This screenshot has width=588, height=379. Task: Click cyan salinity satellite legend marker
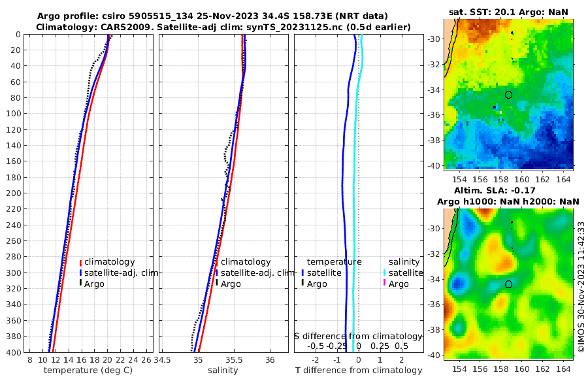[384, 272]
